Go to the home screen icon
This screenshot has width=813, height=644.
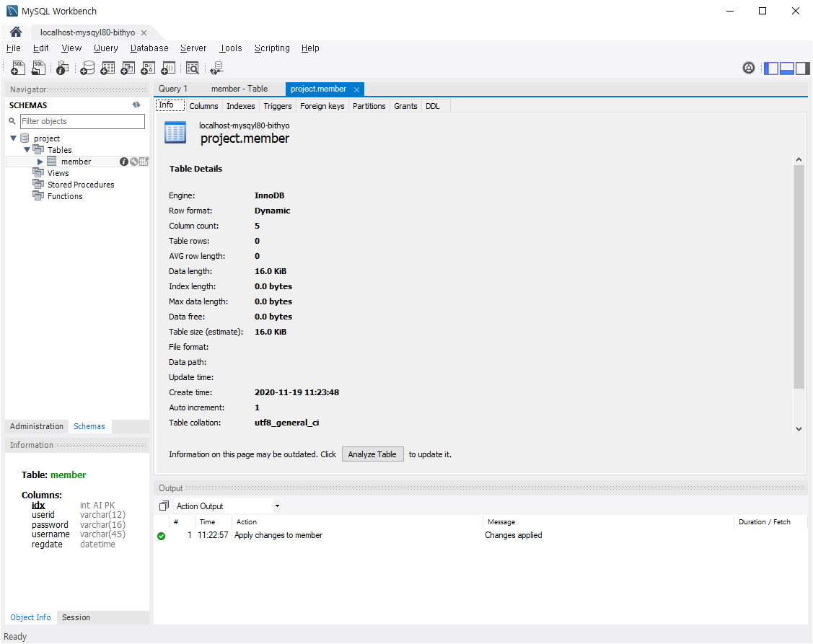(16, 32)
